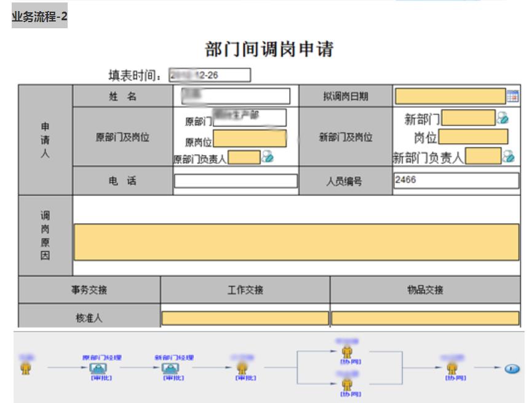Select the 原部门经理 approval node icon
This screenshot has width=532, height=403.
[98, 368]
